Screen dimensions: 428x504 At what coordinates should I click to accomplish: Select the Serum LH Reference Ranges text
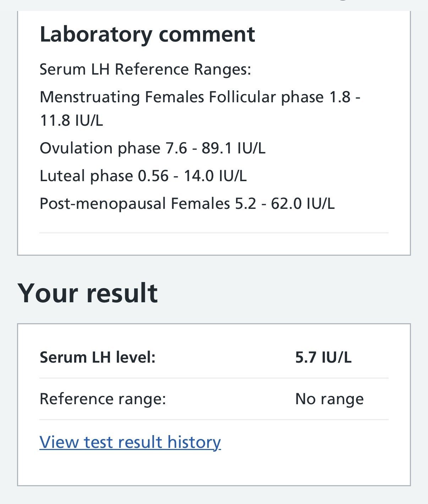[145, 69]
